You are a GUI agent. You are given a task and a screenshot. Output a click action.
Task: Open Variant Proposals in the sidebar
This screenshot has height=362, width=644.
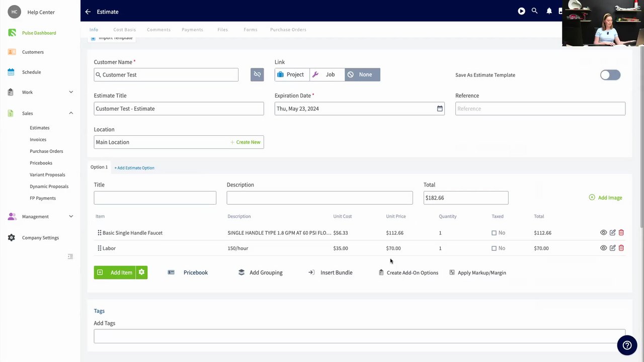pyautogui.click(x=47, y=175)
